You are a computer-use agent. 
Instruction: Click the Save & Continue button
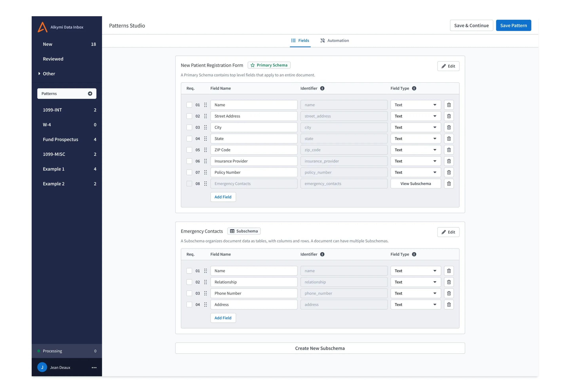tap(471, 26)
